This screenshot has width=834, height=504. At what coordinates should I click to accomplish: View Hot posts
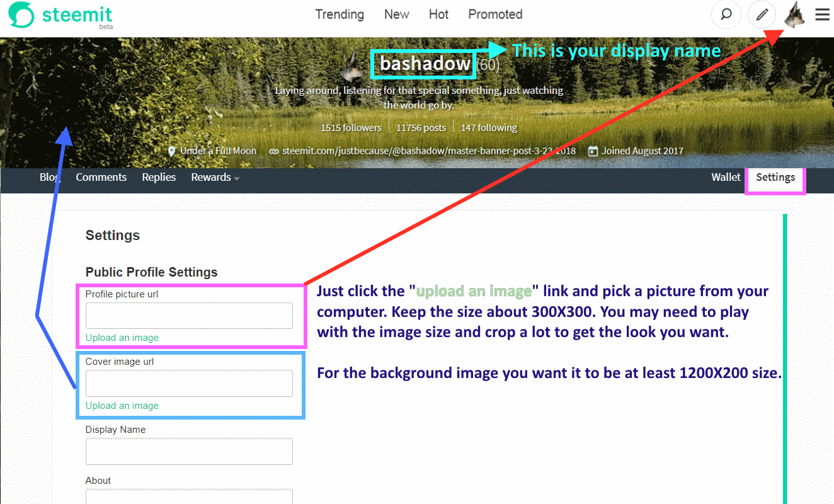pyautogui.click(x=439, y=14)
